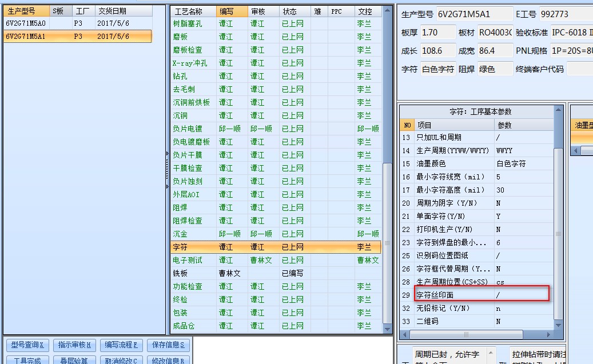Select parameter row 25 识别码位置图纸
Screen dimensions: 593x364
(x=477, y=256)
